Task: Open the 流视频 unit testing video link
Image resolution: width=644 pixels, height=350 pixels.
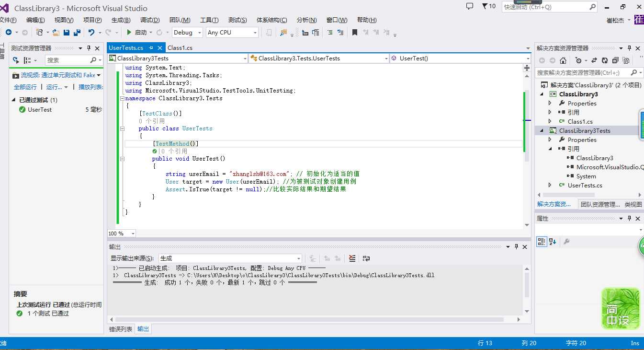Action: pyautogui.click(x=58, y=75)
